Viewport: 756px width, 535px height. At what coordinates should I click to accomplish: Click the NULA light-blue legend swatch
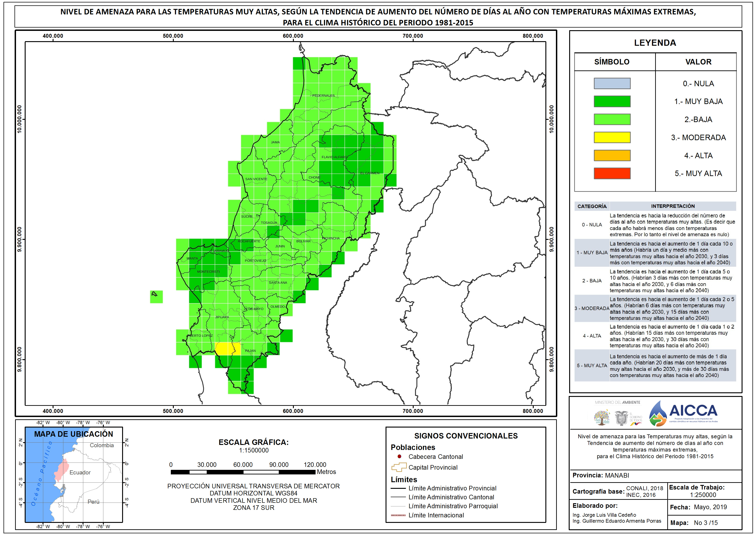[612, 83]
